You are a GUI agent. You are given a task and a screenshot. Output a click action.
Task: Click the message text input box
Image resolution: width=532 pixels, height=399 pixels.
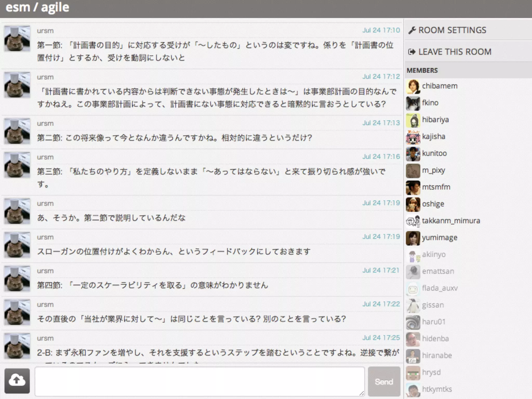click(199, 381)
